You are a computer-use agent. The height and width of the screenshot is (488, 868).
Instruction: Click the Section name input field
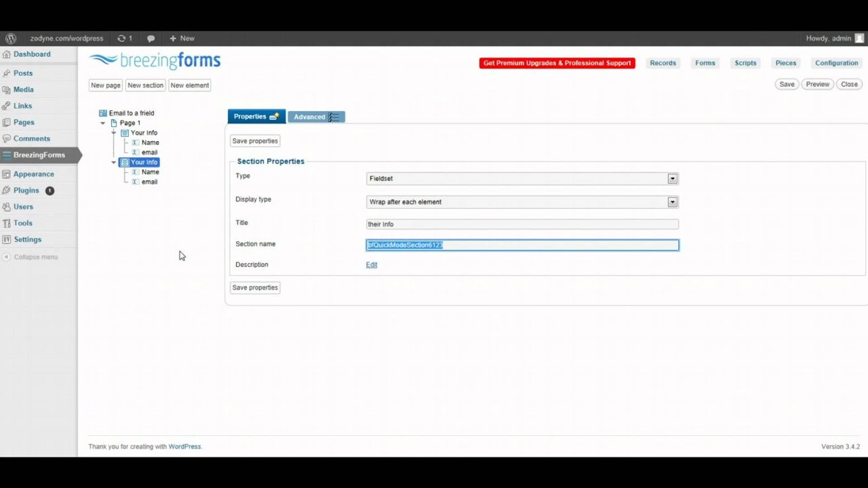[x=522, y=245]
